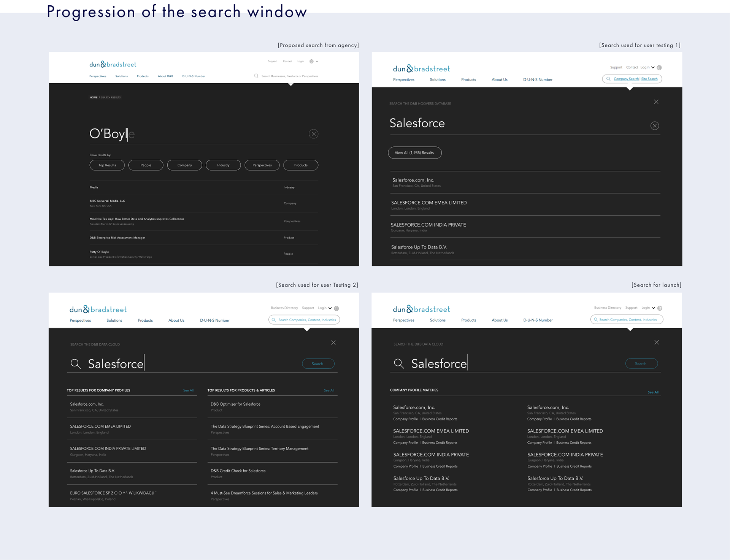This screenshot has height=560, width=730.
Task: Click See All for products & articles
Action: coord(329,390)
